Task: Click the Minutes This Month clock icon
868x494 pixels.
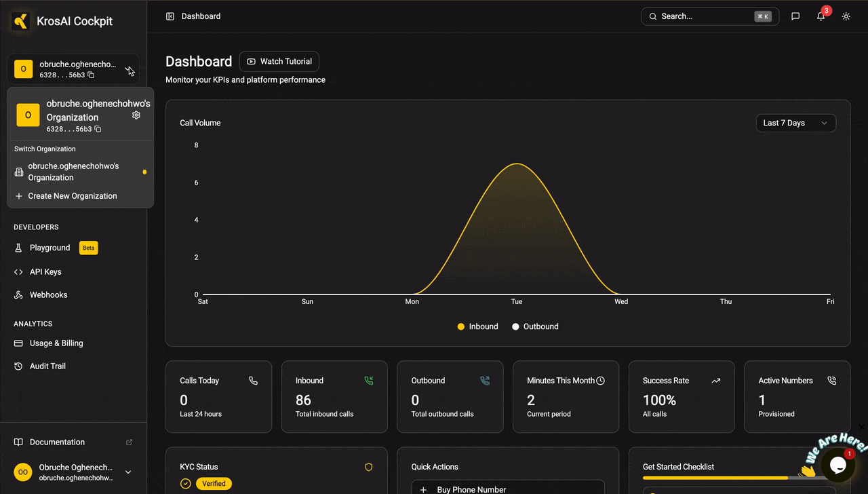Action: (x=600, y=381)
